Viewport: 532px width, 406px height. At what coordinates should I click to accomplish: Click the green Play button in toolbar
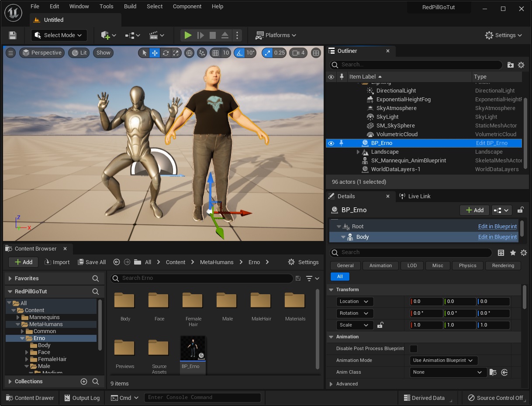188,35
